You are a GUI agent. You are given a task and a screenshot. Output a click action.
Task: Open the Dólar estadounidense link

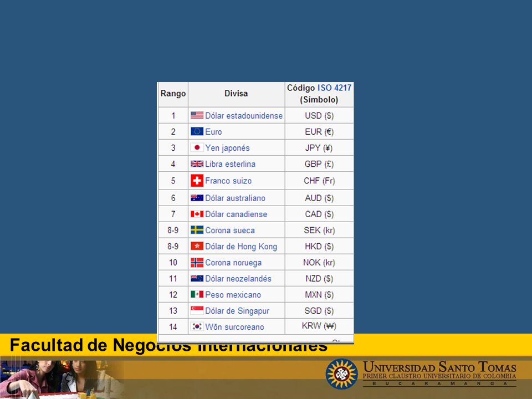(x=244, y=116)
